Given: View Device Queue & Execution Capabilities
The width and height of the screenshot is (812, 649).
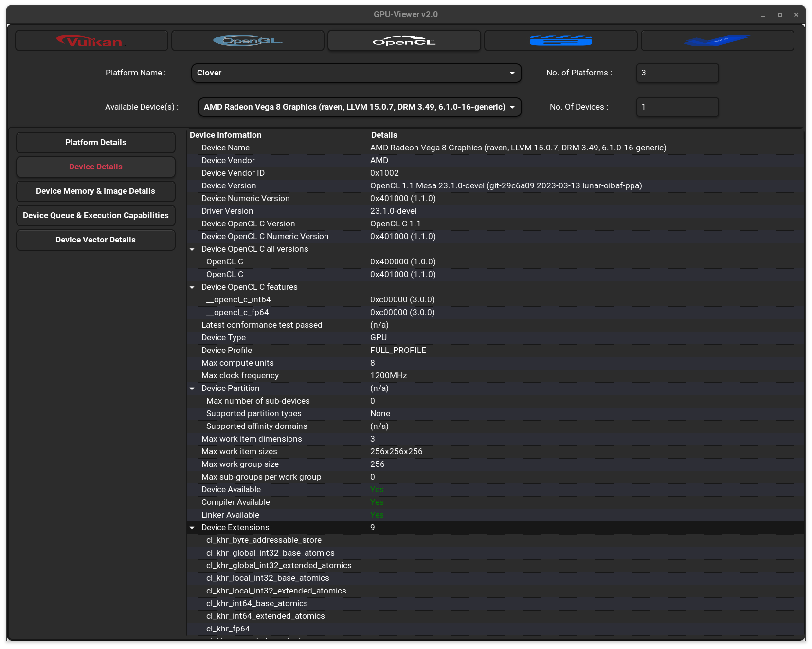Looking at the screenshot, I should click(96, 216).
